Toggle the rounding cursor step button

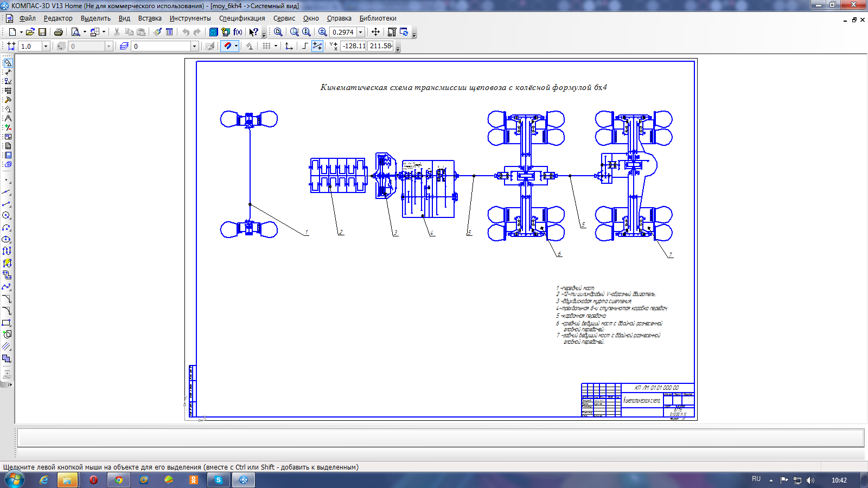click(x=317, y=46)
